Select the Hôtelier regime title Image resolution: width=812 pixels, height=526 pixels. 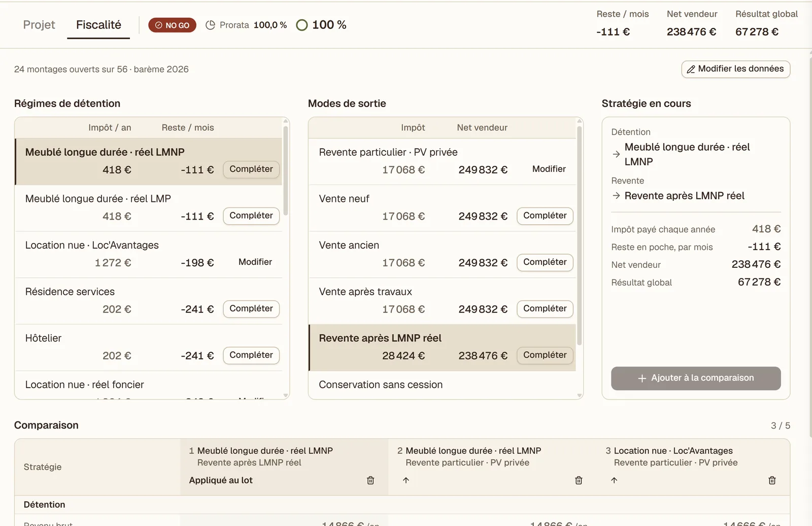click(x=43, y=338)
